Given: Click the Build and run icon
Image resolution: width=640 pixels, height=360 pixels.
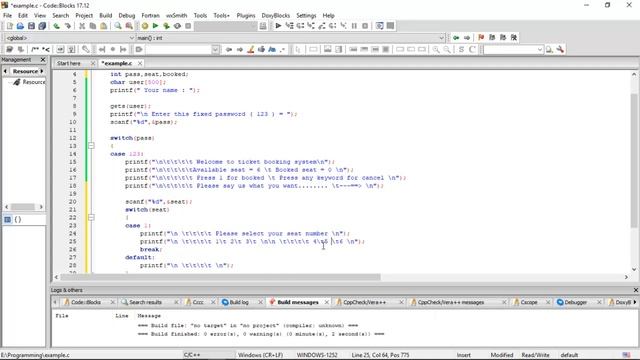Looking at the screenshot, I should tap(166, 26).
